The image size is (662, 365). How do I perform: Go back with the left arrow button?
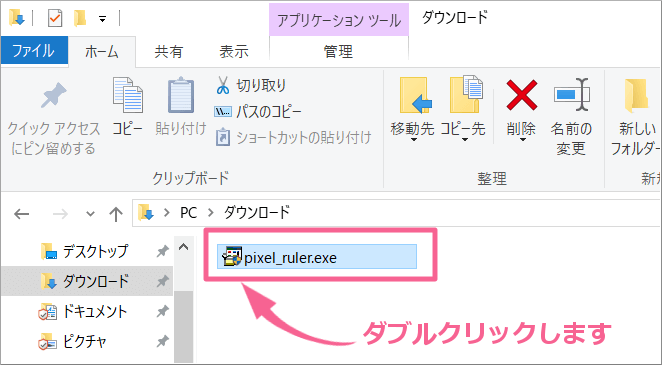click(x=22, y=214)
